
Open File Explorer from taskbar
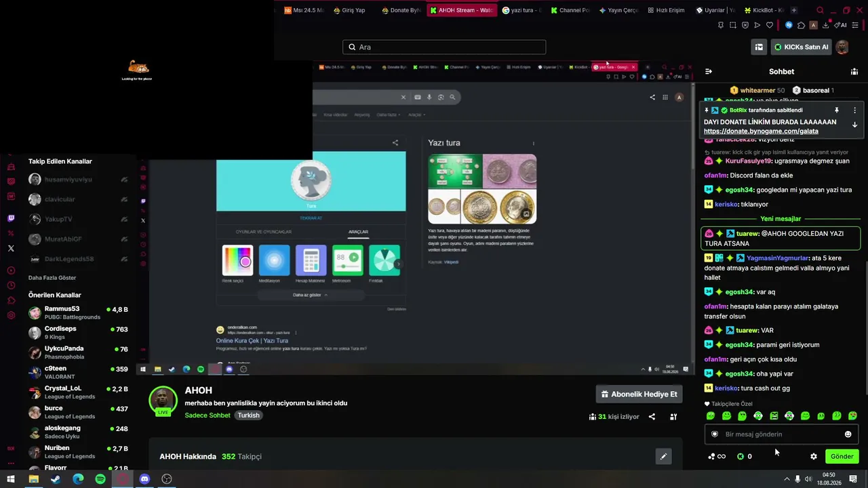click(x=33, y=479)
